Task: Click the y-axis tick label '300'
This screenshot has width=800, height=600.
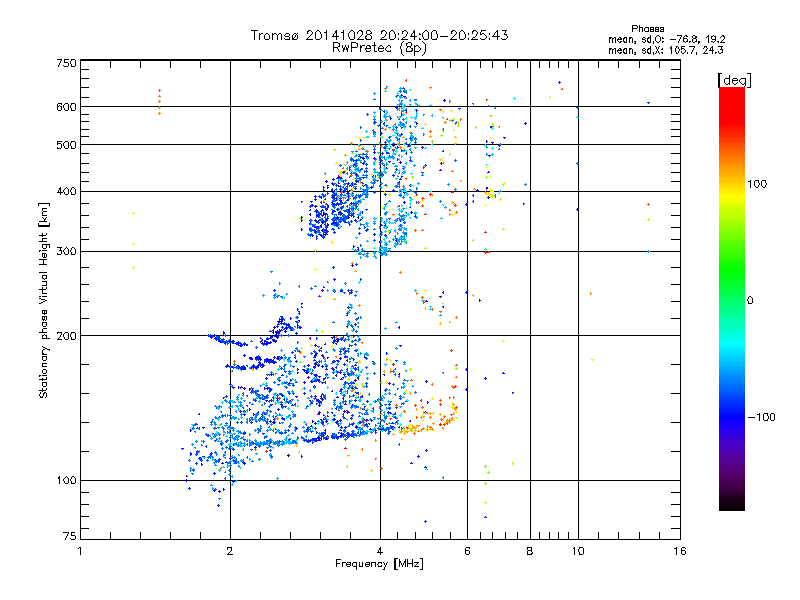Action: click(x=66, y=252)
